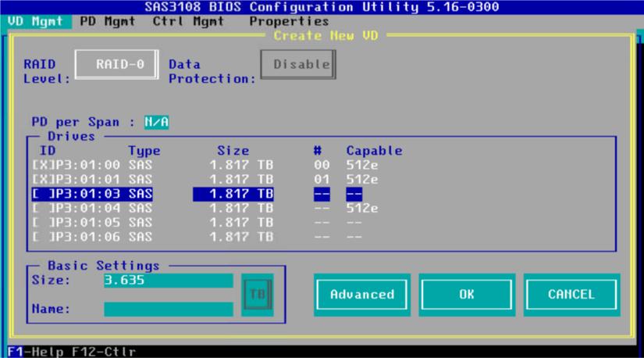Click the empty Name field
644x358 pixels.
click(x=169, y=309)
